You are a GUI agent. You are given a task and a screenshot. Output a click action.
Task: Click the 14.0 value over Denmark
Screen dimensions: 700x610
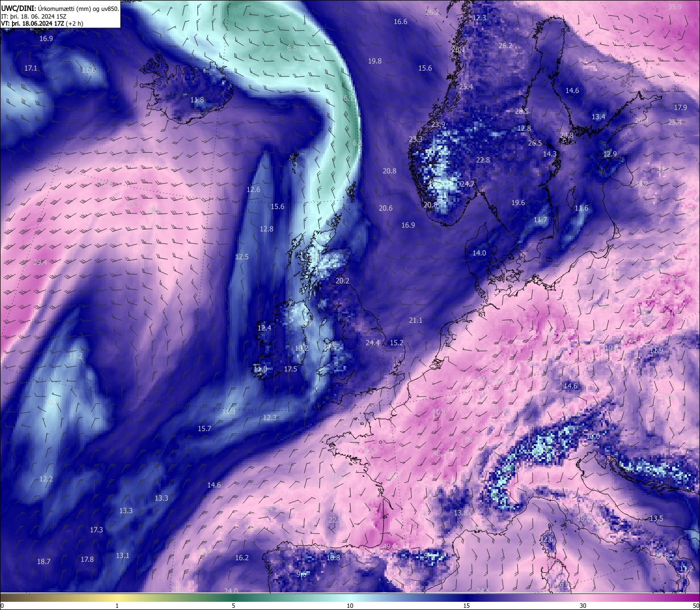(479, 253)
